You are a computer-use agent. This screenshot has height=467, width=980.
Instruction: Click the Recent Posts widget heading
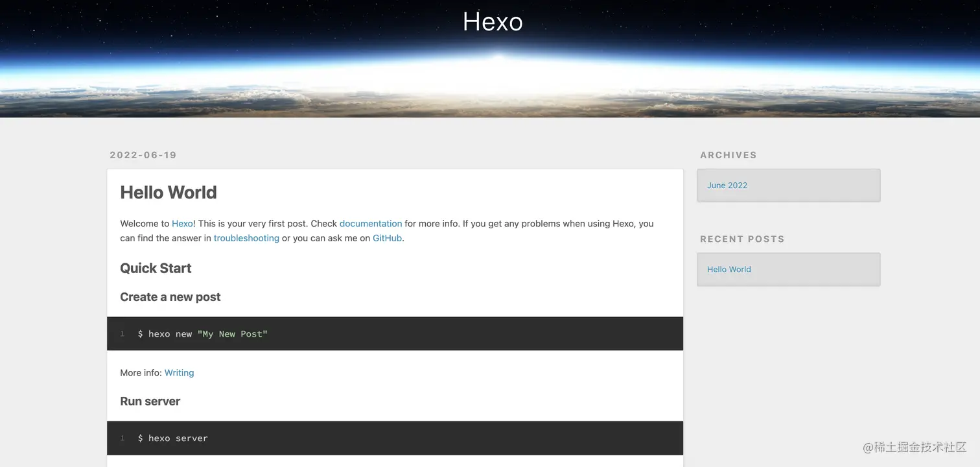coord(742,239)
